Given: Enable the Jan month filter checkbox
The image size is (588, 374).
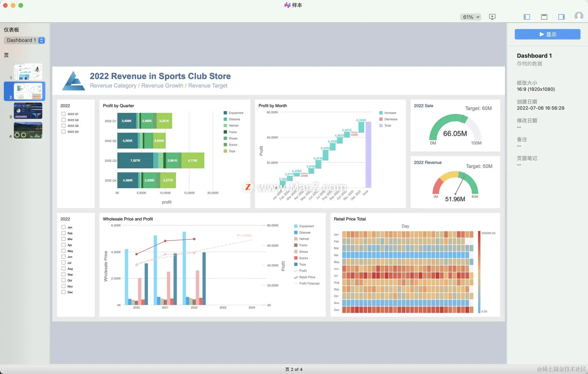Looking at the screenshot, I should 63,227.
